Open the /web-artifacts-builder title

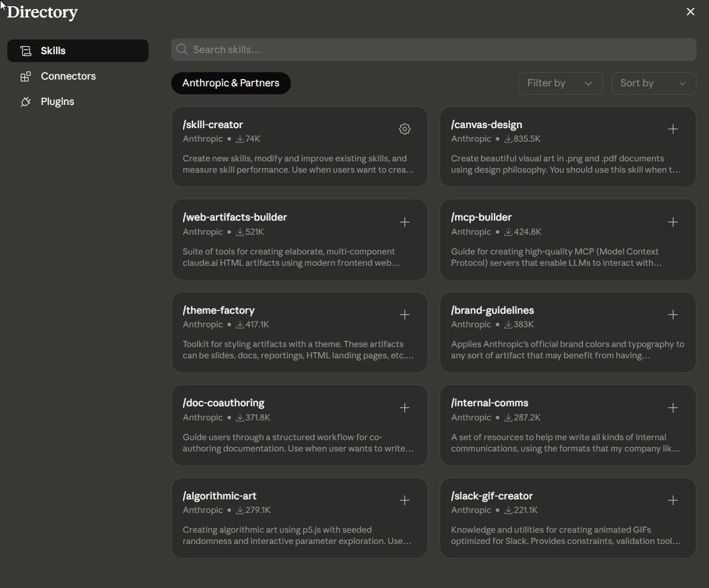click(x=235, y=217)
